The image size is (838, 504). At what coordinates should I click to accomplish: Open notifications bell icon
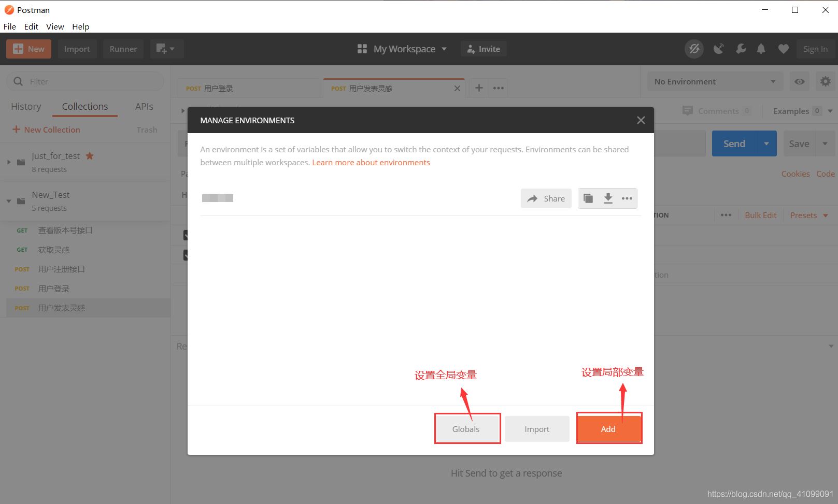pos(761,49)
